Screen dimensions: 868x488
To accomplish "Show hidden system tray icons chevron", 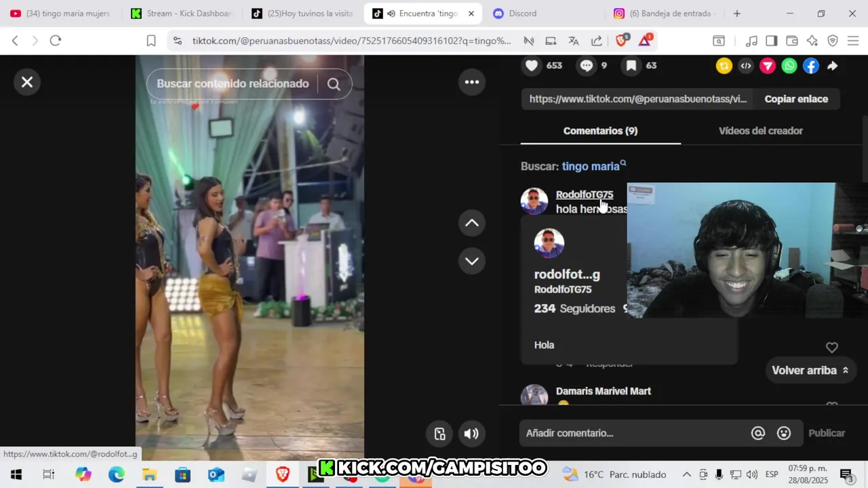I will coord(687,474).
